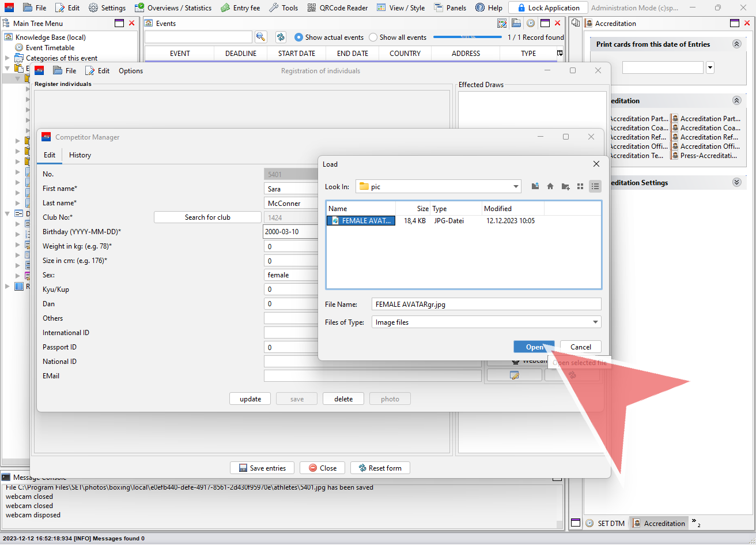
Task: Click the File Name input field
Action: tap(486, 304)
